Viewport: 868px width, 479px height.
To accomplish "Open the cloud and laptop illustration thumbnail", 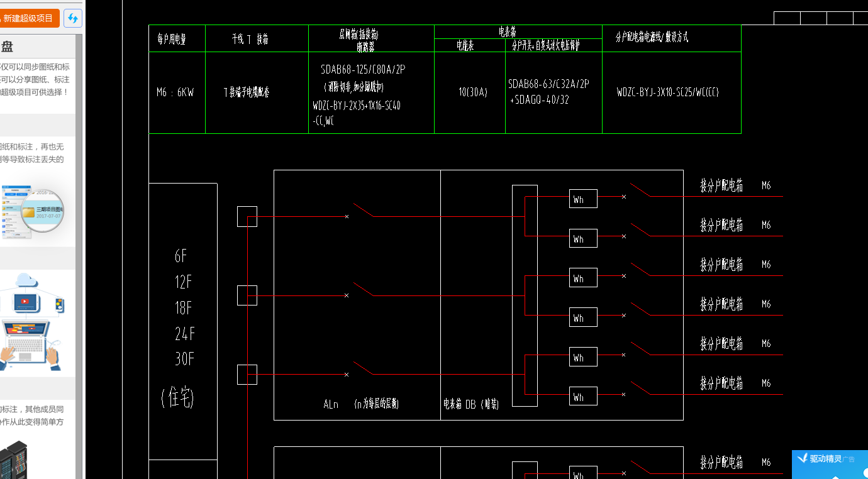I will coord(32,322).
